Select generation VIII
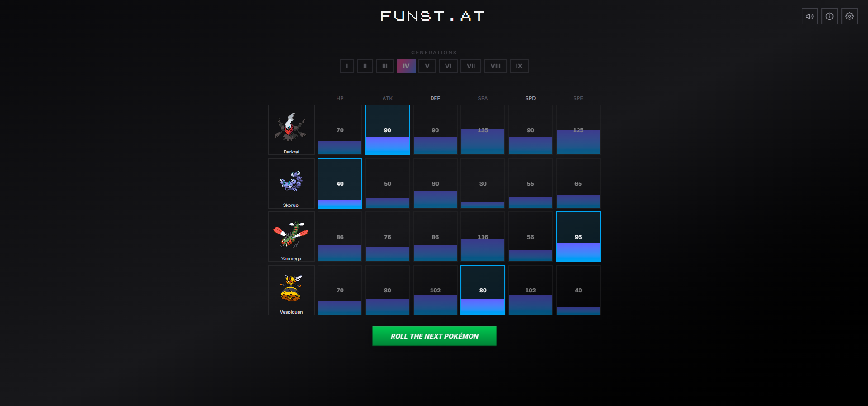 click(495, 66)
